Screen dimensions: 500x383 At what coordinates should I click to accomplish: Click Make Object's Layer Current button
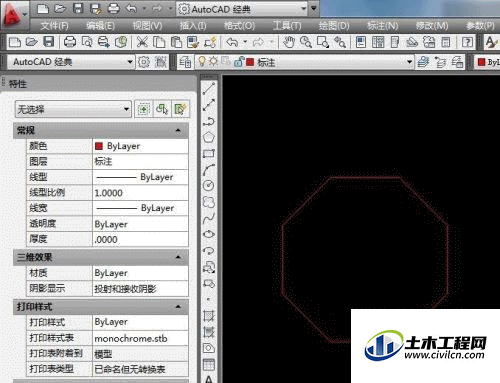point(424,62)
